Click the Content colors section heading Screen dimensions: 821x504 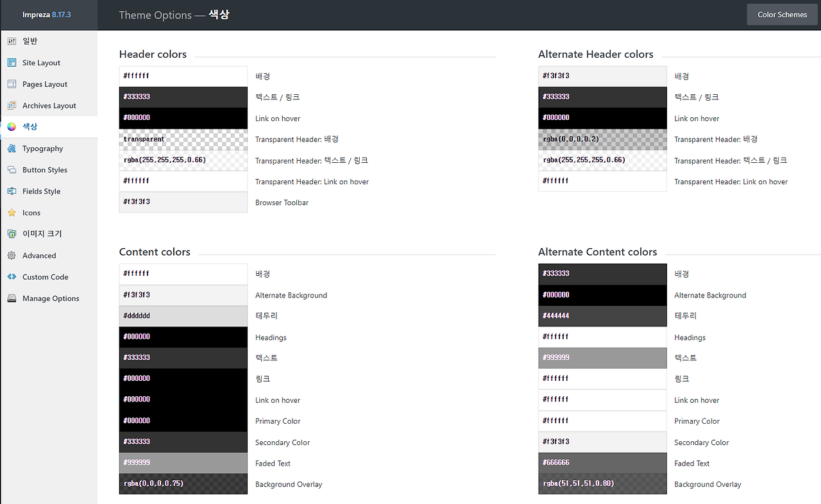155,252
